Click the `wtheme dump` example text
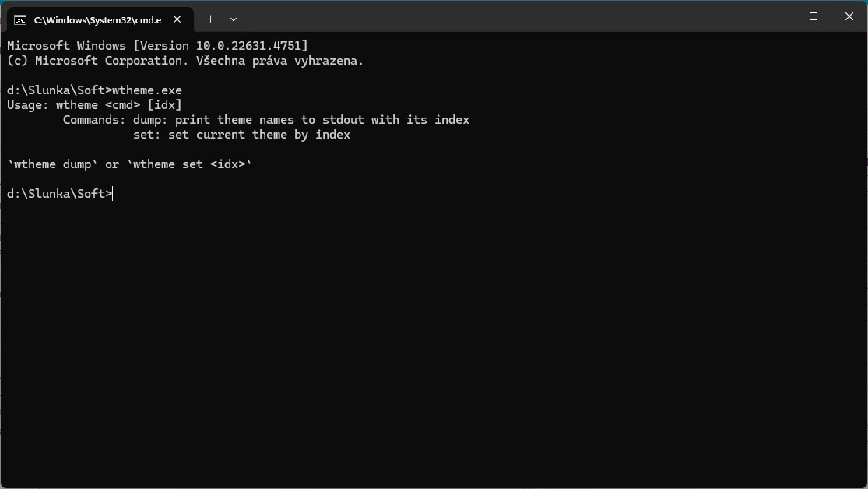Image resolution: width=868 pixels, height=489 pixels. tap(53, 164)
